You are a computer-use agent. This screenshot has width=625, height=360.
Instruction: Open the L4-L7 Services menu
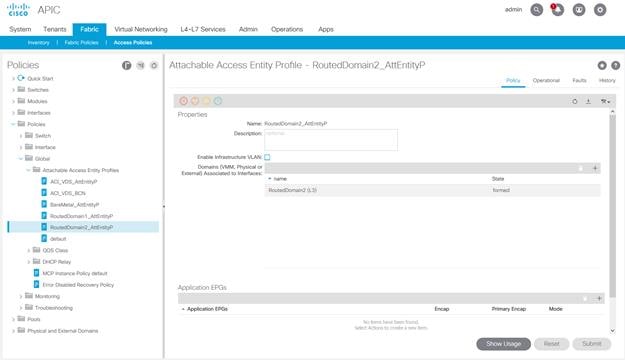pos(203,29)
